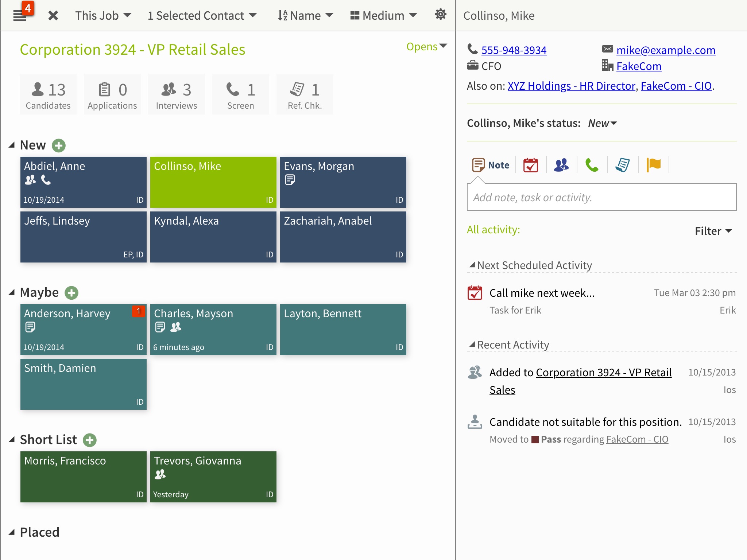Click the phone icon on Abdiel, Anne card
Screen dimensions: 747x560
pos(46,180)
